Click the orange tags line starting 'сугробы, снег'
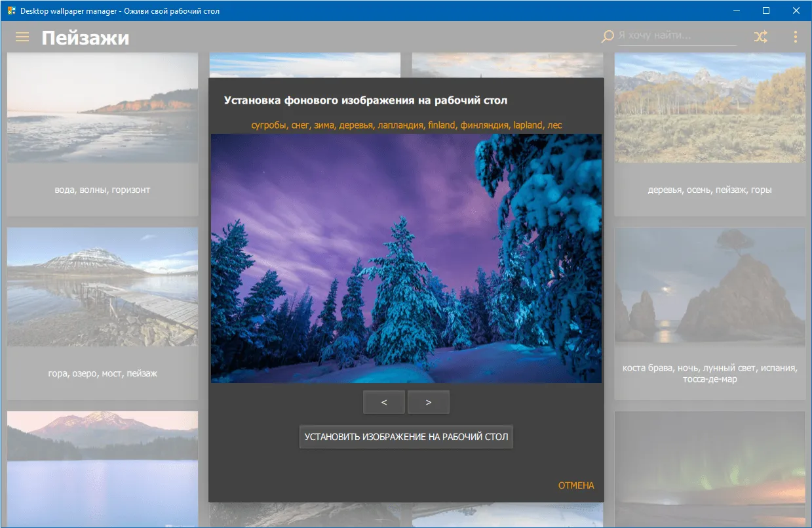This screenshot has height=528, width=812. [x=406, y=125]
